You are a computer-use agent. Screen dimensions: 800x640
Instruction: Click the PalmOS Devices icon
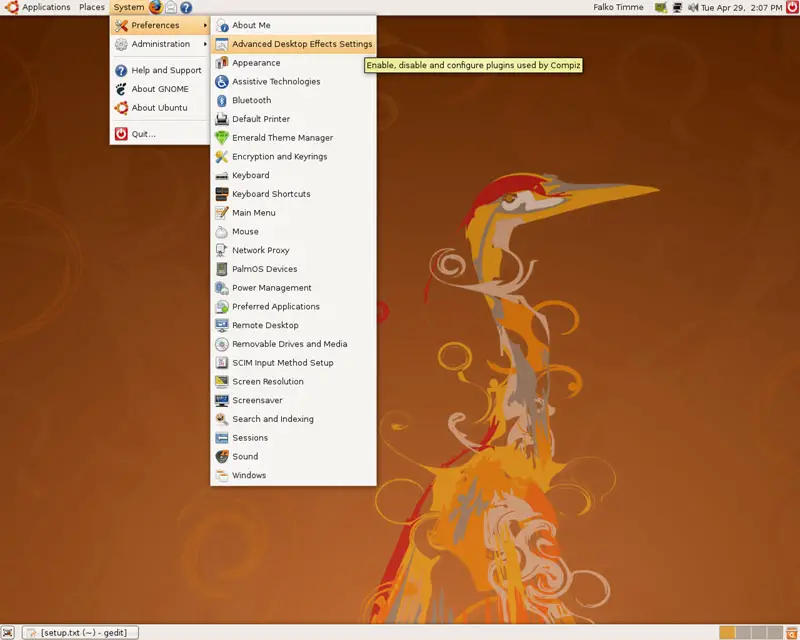coord(222,269)
